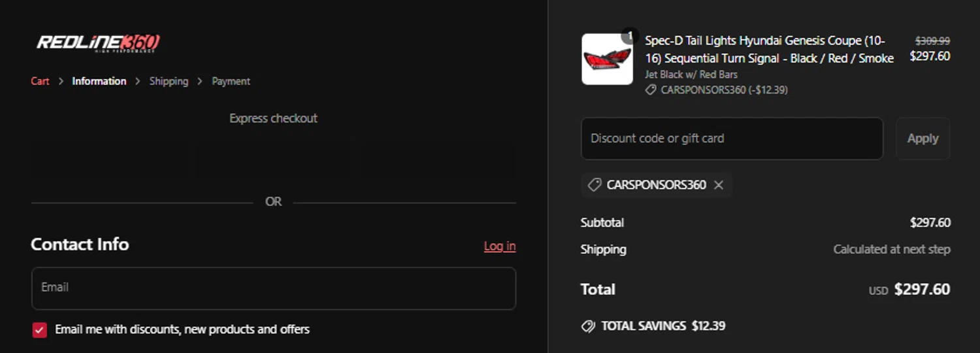Click the Discount code or gift card field
This screenshot has width=980, height=353.
point(732,139)
